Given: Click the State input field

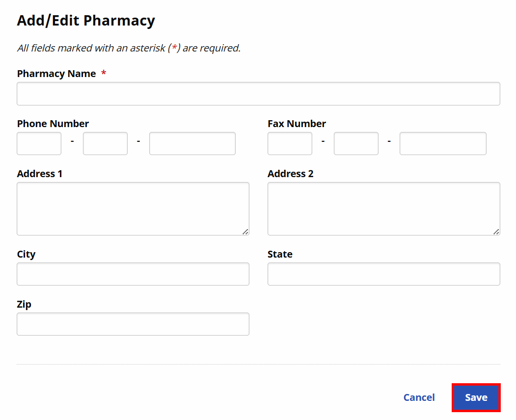Looking at the screenshot, I should (383, 274).
